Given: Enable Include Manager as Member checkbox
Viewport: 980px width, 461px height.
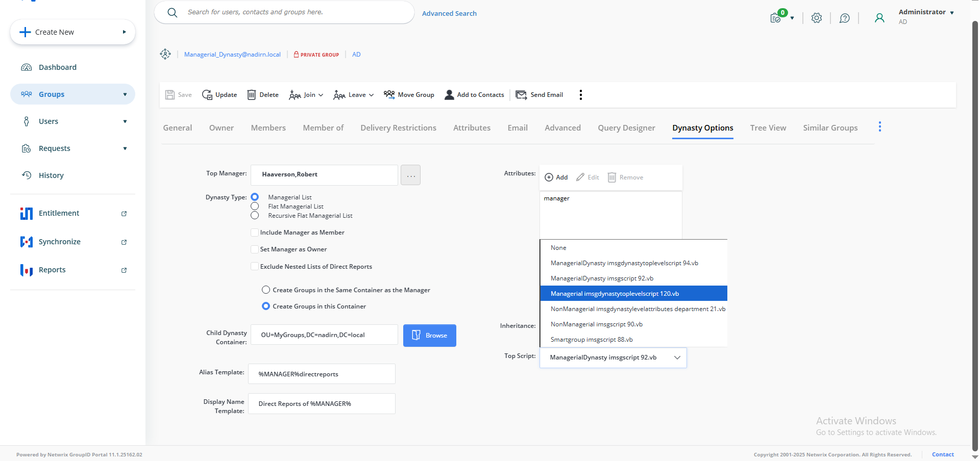Looking at the screenshot, I should click(x=255, y=233).
